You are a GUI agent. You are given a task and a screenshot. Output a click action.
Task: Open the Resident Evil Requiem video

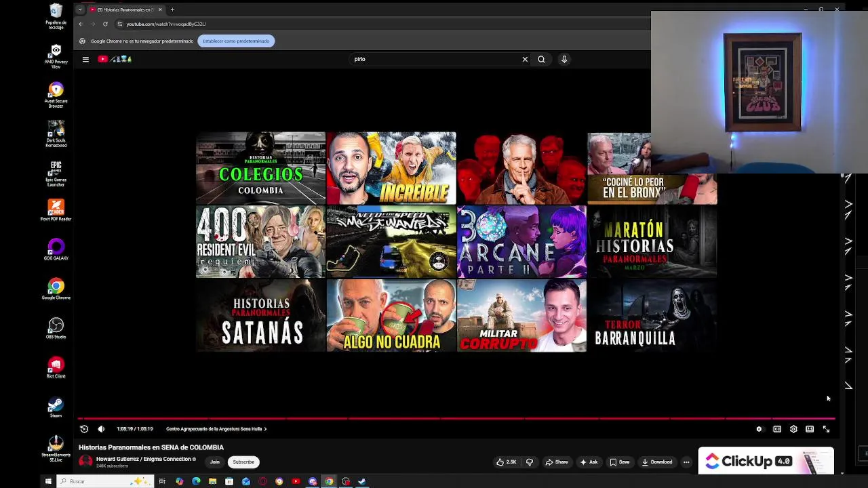[x=260, y=242]
